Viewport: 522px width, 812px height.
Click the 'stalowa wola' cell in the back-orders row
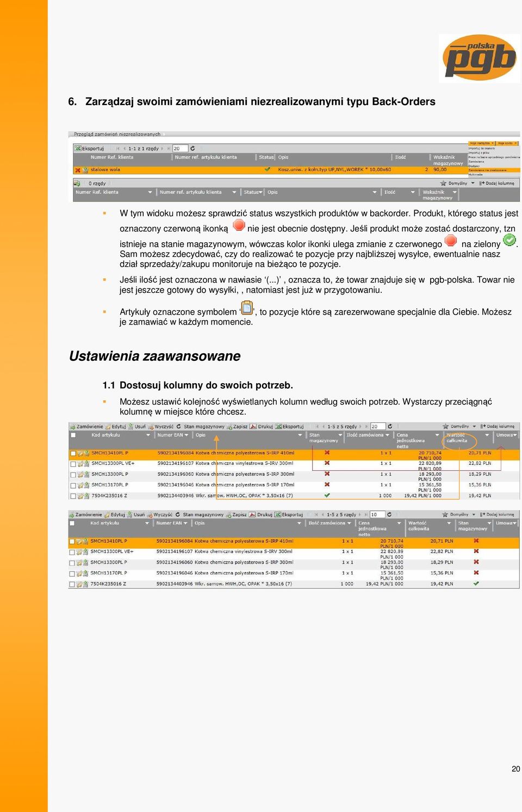[x=105, y=170]
